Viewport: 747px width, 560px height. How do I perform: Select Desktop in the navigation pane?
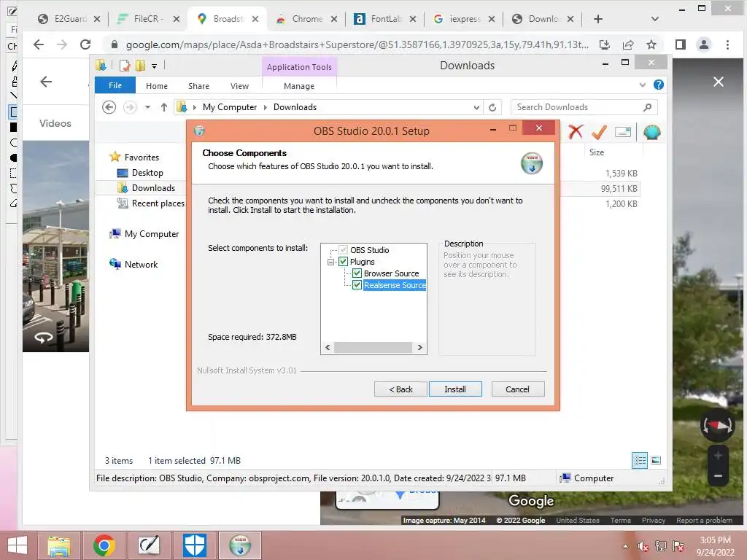(x=147, y=172)
